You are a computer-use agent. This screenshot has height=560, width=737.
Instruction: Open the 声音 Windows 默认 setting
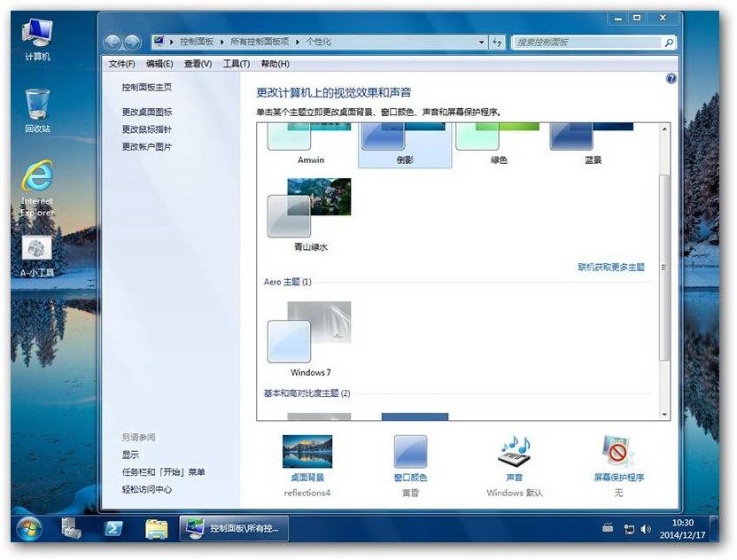pos(514,465)
